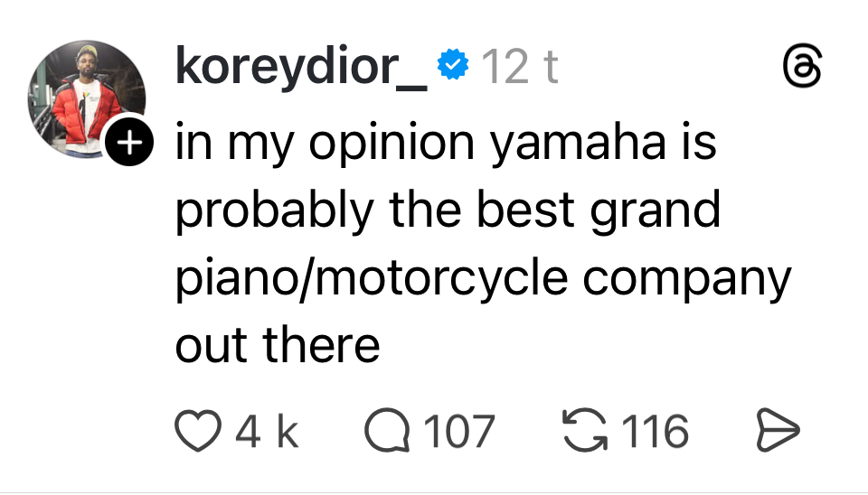Viewport: 868px width, 495px height.
Task: Click the "12 t" post timestamp
Action: (x=519, y=66)
